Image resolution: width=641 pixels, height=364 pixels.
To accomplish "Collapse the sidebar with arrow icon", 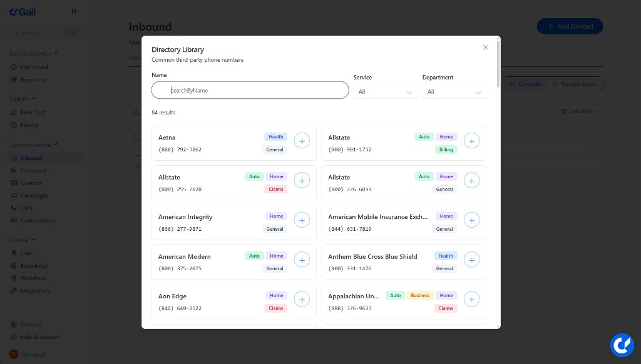I will (x=74, y=11).
